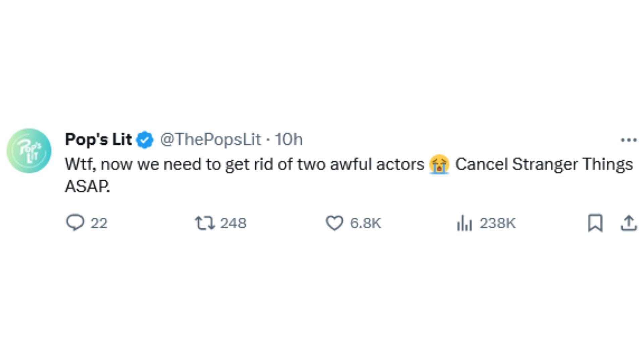The image size is (644, 362).
Task: Click the blue verified badge
Action: [145, 140]
